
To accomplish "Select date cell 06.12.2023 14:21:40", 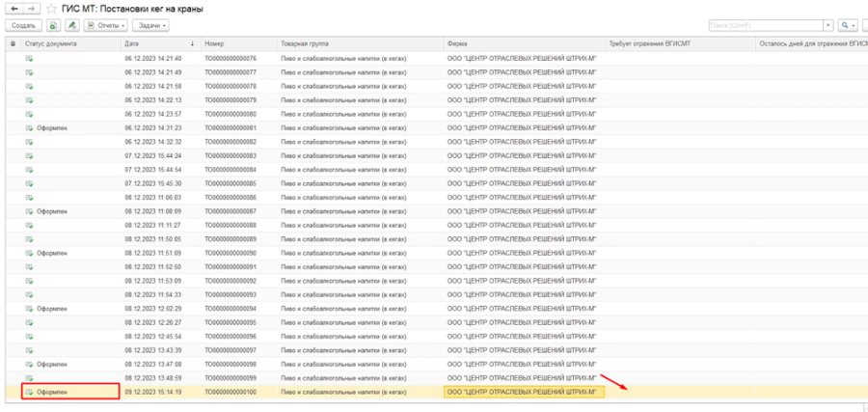I will (153, 58).
